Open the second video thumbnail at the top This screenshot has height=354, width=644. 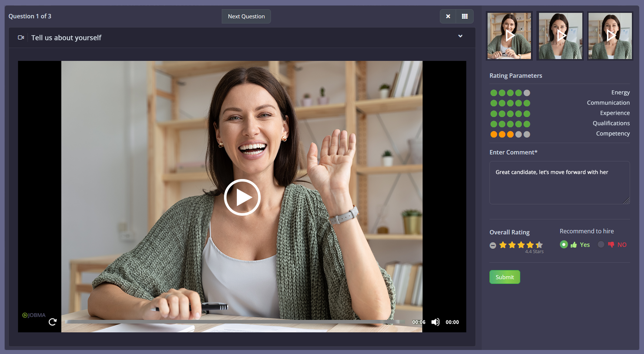(x=560, y=36)
